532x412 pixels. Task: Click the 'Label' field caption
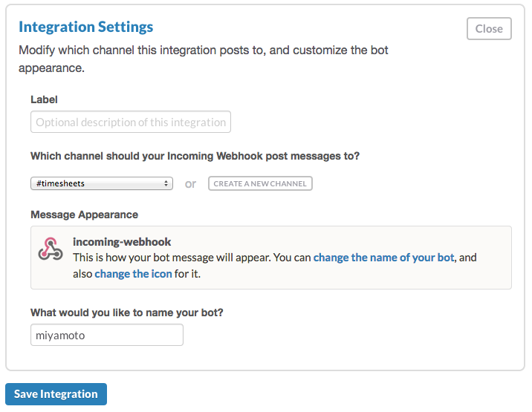[x=44, y=99]
